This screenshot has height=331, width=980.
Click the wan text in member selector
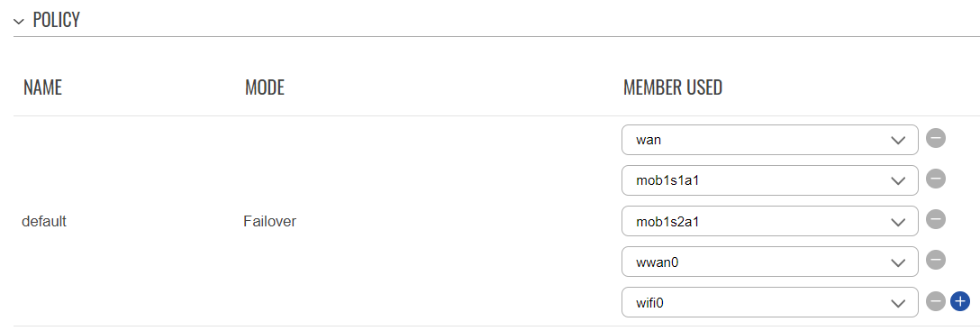pyautogui.click(x=649, y=140)
